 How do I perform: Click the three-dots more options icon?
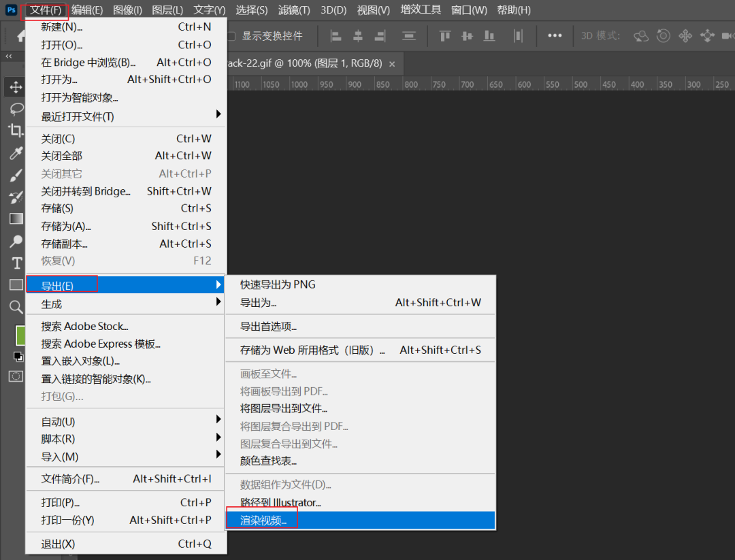tap(555, 36)
